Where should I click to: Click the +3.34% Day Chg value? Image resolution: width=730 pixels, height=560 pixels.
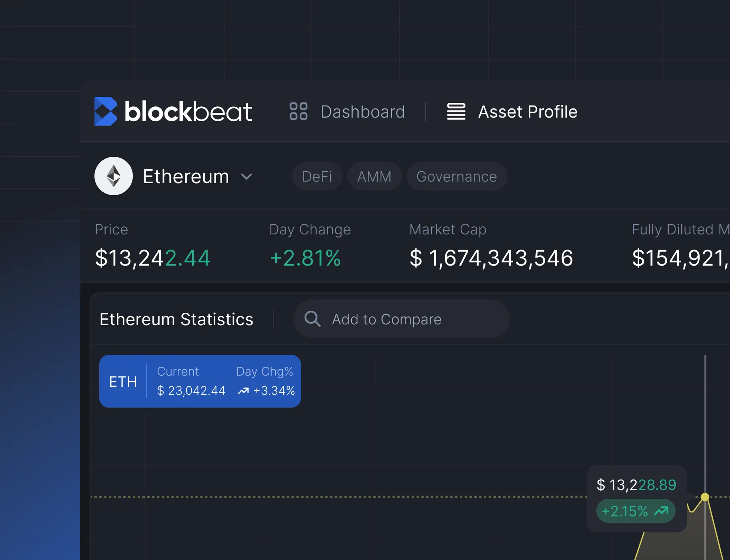click(274, 390)
